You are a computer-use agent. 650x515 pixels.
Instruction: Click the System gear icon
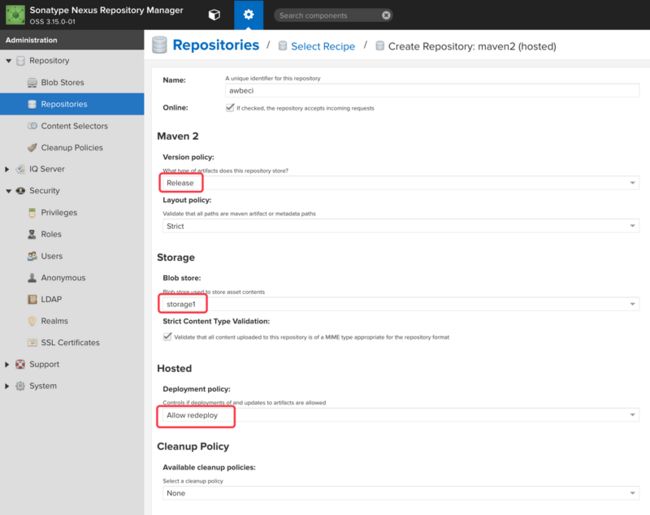click(20, 386)
